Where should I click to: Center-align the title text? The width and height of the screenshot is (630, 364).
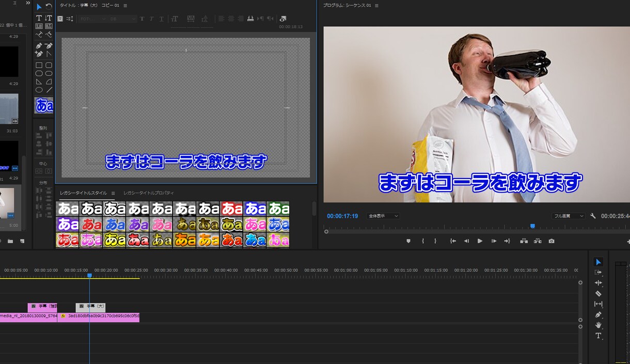point(231,19)
